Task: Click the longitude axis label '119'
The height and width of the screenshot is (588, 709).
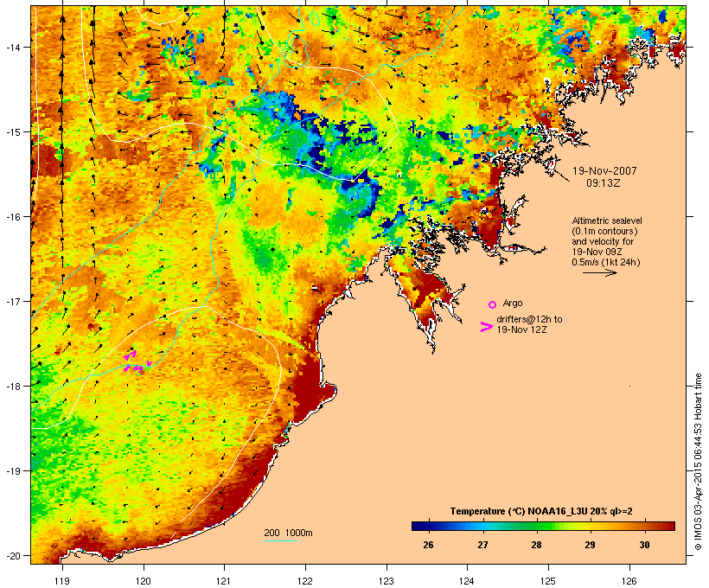Action: [x=62, y=581]
